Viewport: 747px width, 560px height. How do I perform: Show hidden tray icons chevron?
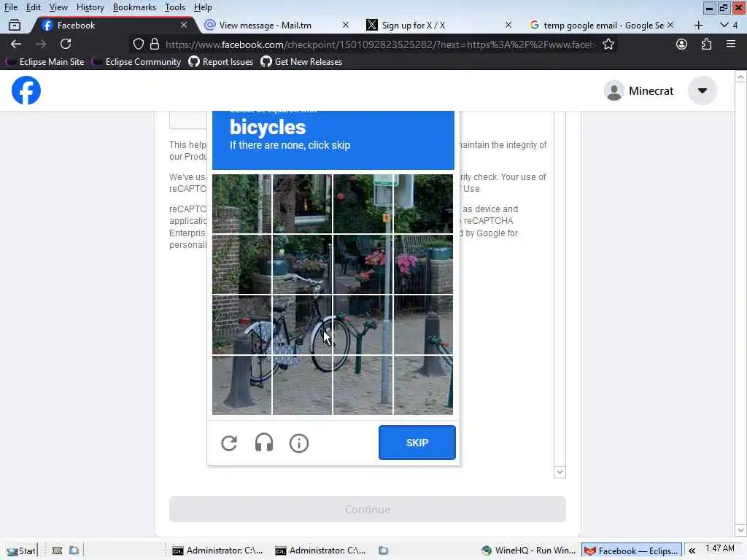tap(692, 551)
